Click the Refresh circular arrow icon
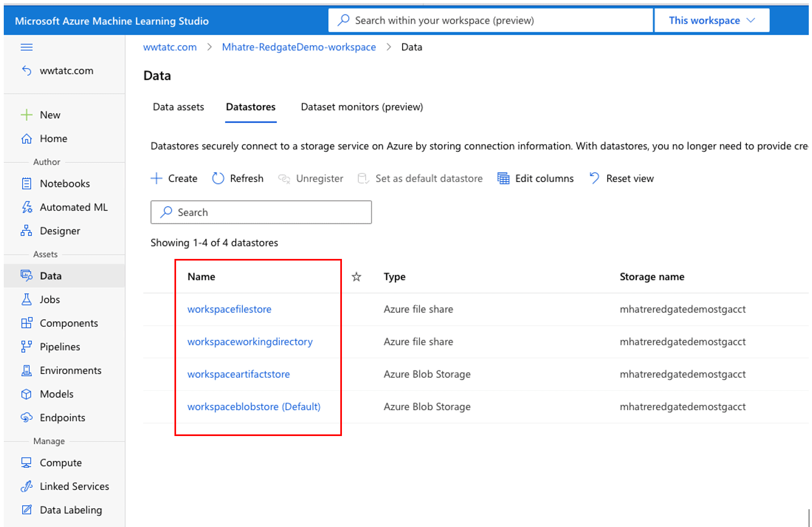The width and height of the screenshot is (812, 527). [218, 178]
